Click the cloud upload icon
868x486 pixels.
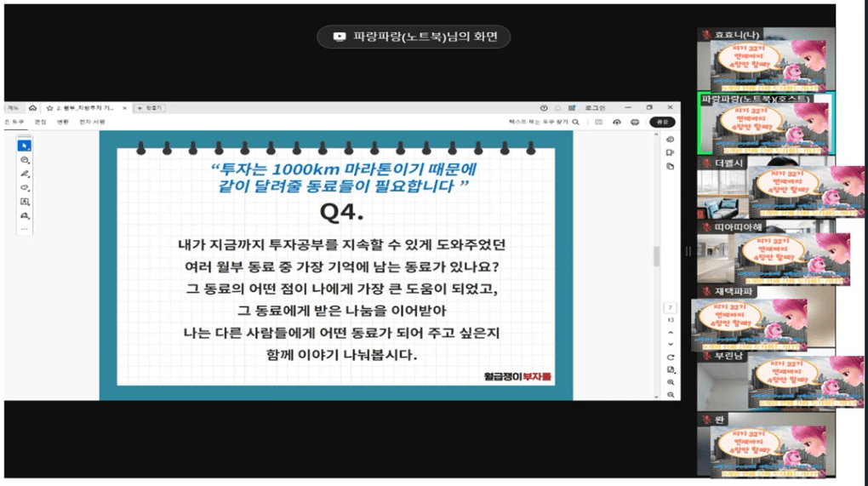pyautogui.click(x=617, y=122)
